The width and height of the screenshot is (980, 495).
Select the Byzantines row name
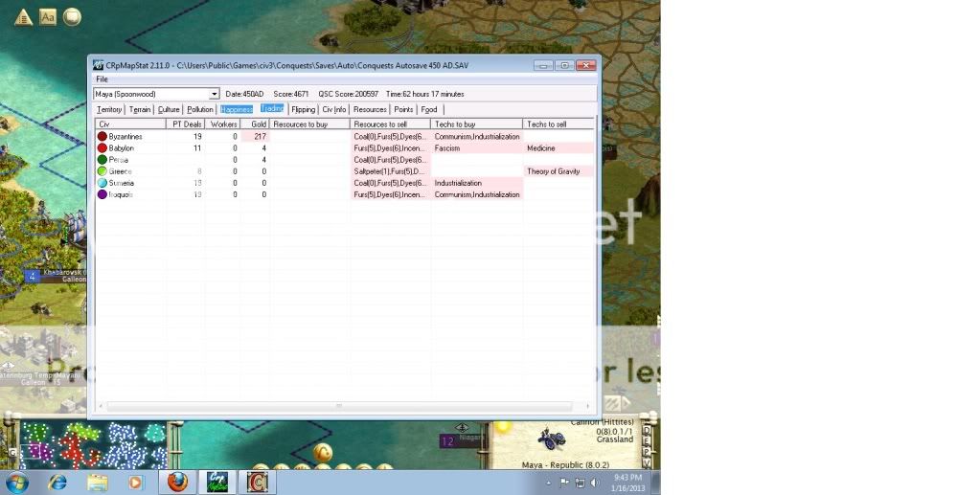tap(125, 136)
